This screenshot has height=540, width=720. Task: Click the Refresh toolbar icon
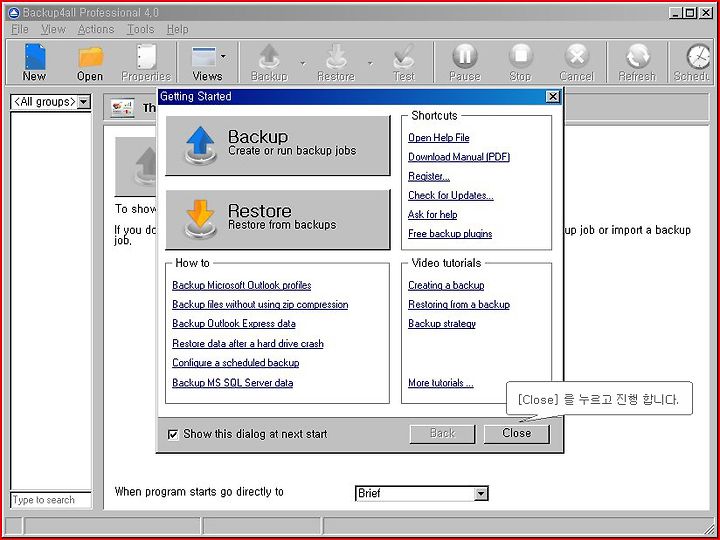(637, 56)
